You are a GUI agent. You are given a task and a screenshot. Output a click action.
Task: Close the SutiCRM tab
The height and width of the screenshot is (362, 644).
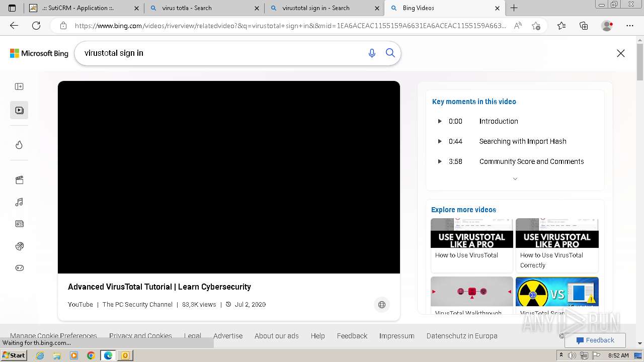click(136, 8)
